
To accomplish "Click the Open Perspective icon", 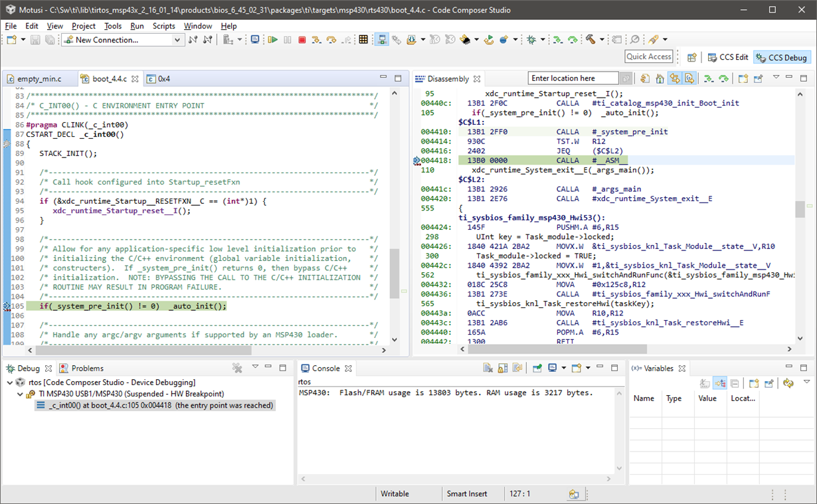I will (691, 58).
